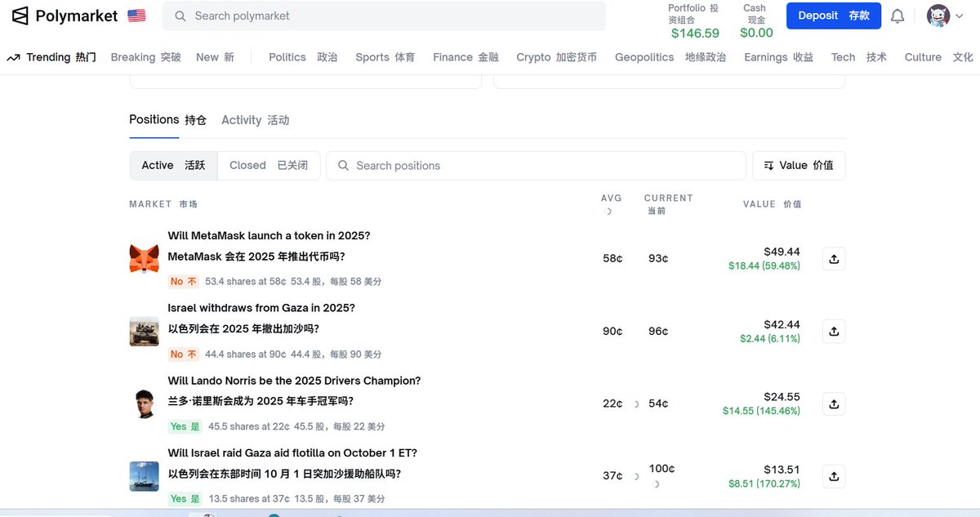Click the Israel Gaza tank thumbnail
Screen dimensions: 980x517
[x=144, y=332]
